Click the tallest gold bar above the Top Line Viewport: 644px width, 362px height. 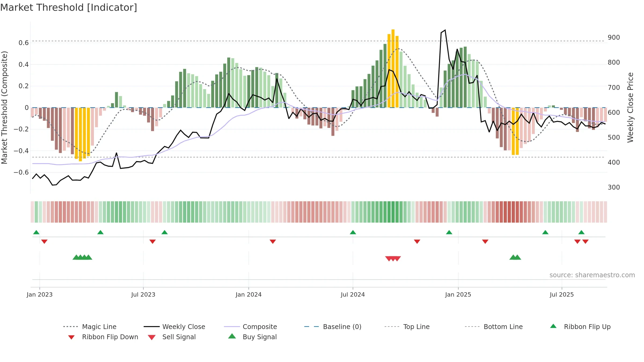tap(393, 68)
